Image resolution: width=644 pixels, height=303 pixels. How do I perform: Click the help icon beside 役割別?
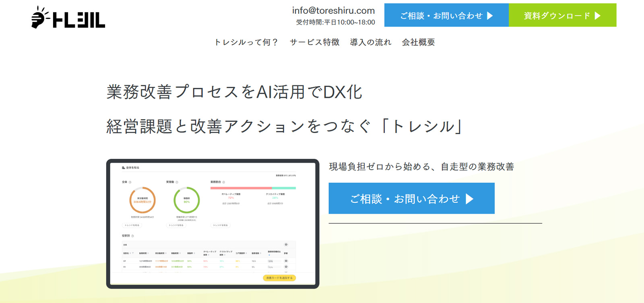pos(132,236)
